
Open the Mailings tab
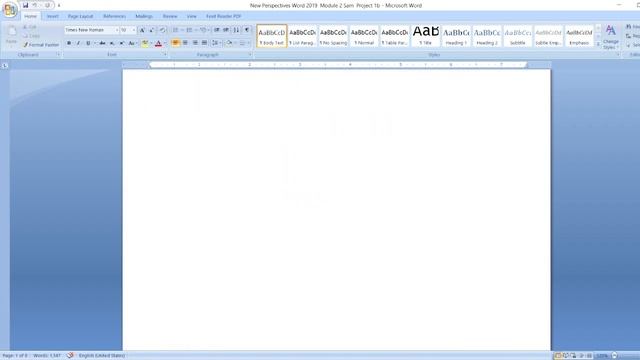pos(144,16)
